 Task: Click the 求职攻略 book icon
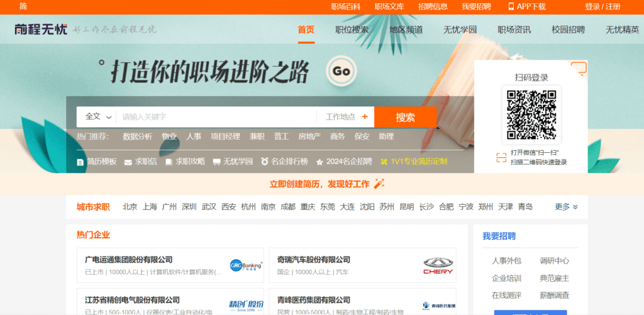(x=169, y=162)
